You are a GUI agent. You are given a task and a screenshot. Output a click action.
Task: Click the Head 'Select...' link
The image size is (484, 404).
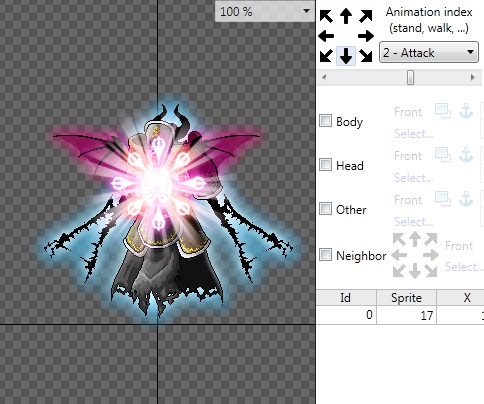[x=414, y=178]
